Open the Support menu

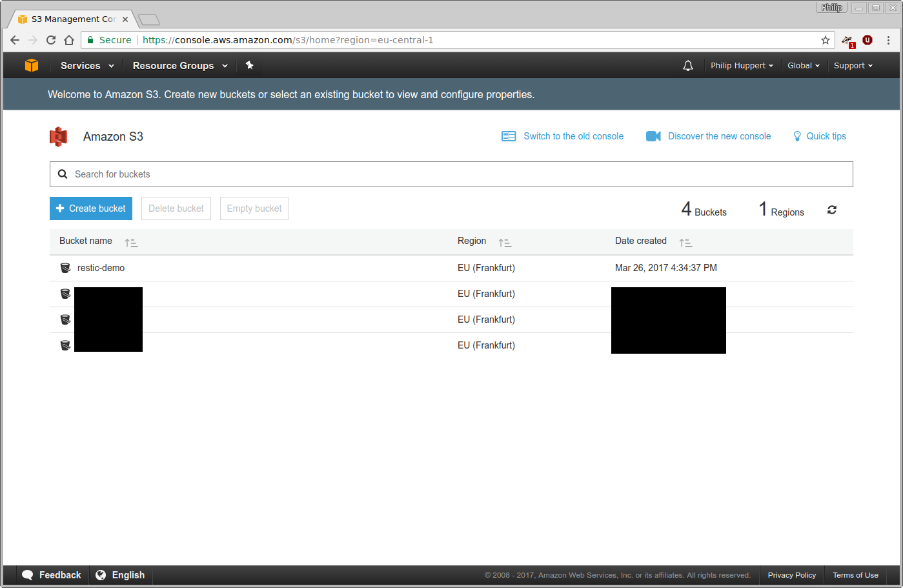coord(853,66)
